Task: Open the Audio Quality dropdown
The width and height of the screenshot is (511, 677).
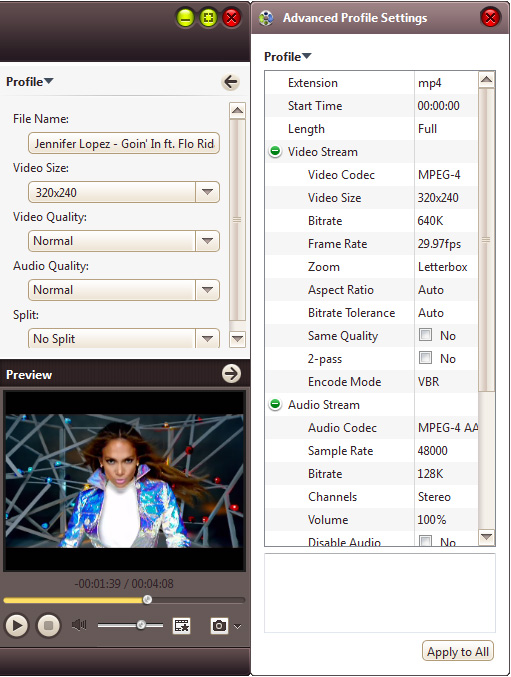Action: [208, 290]
